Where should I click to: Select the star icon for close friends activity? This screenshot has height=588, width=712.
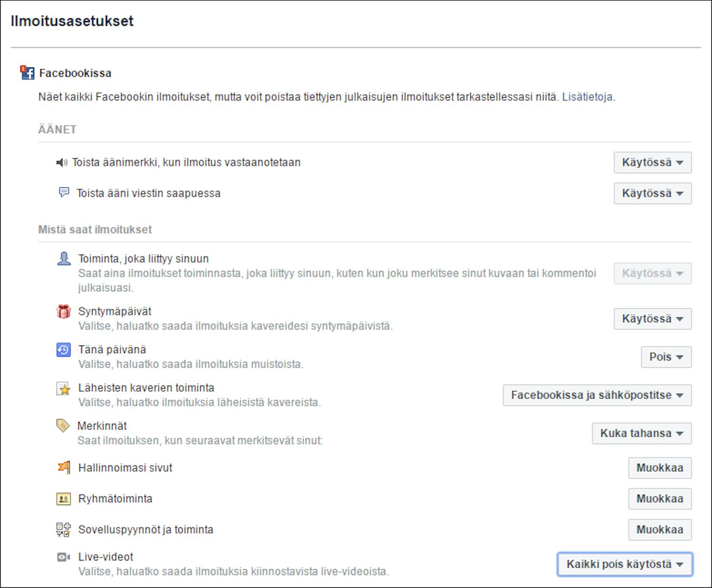tap(63, 388)
